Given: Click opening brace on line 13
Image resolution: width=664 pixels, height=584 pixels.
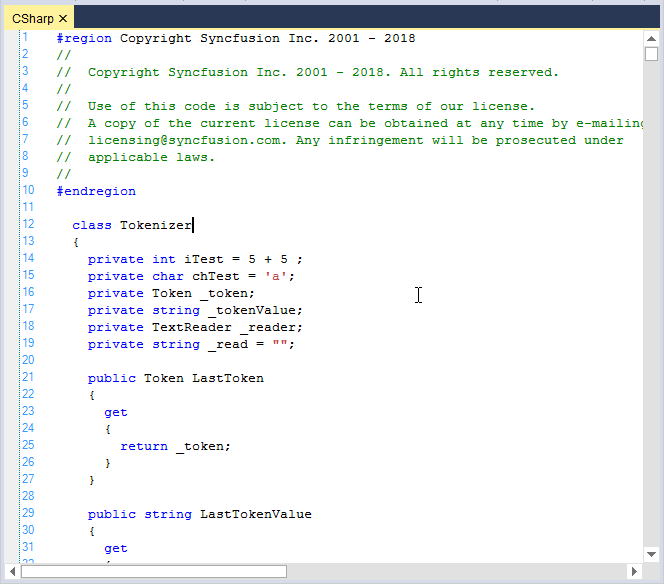Looking at the screenshot, I should pyautogui.click(x=76, y=242).
